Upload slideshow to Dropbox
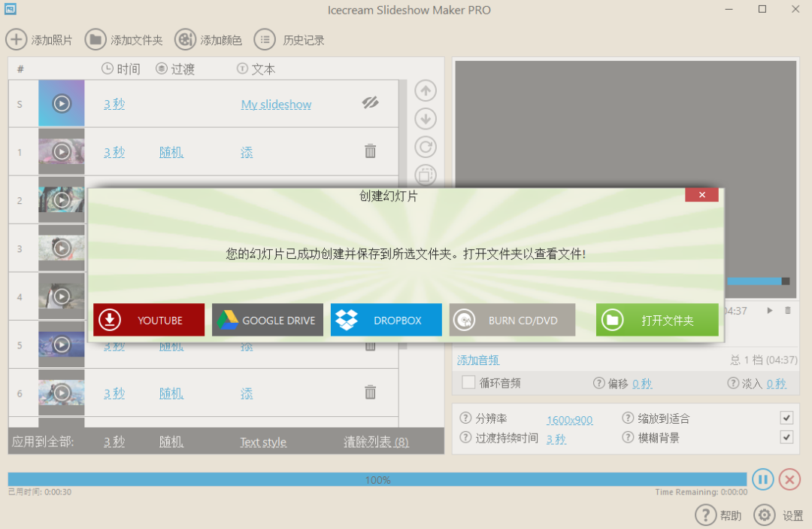The width and height of the screenshot is (812, 529). (x=386, y=321)
